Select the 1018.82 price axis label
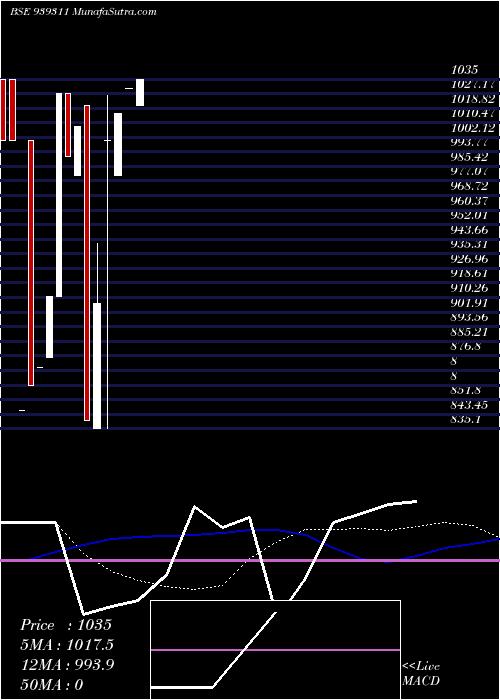Screen dimensions: 500x700 click(473, 99)
